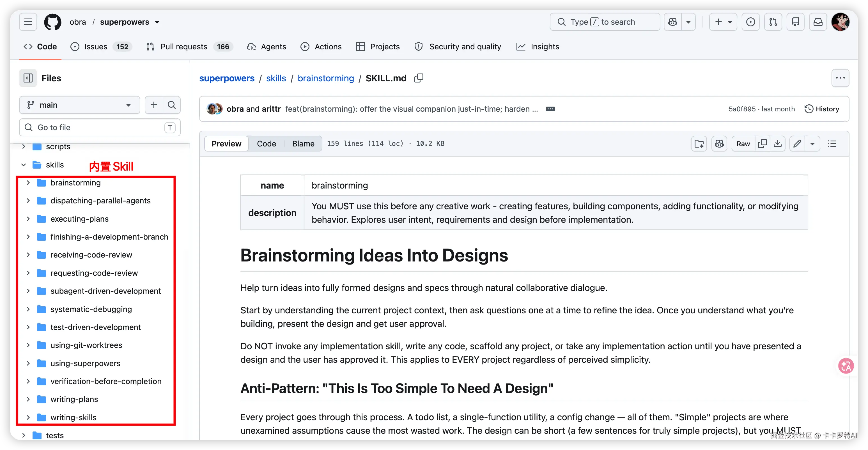Go to GitHub home via Octocat logo

pyautogui.click(x=53, y=22)
